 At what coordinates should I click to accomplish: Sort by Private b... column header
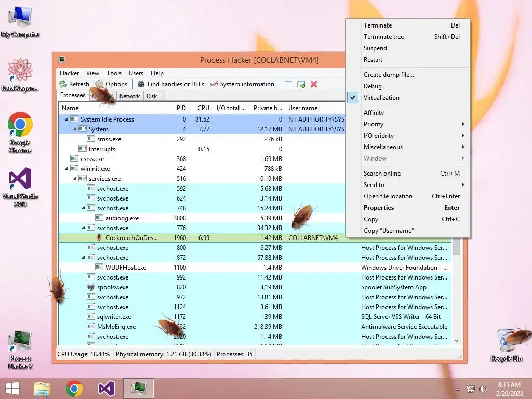point(266,108)
